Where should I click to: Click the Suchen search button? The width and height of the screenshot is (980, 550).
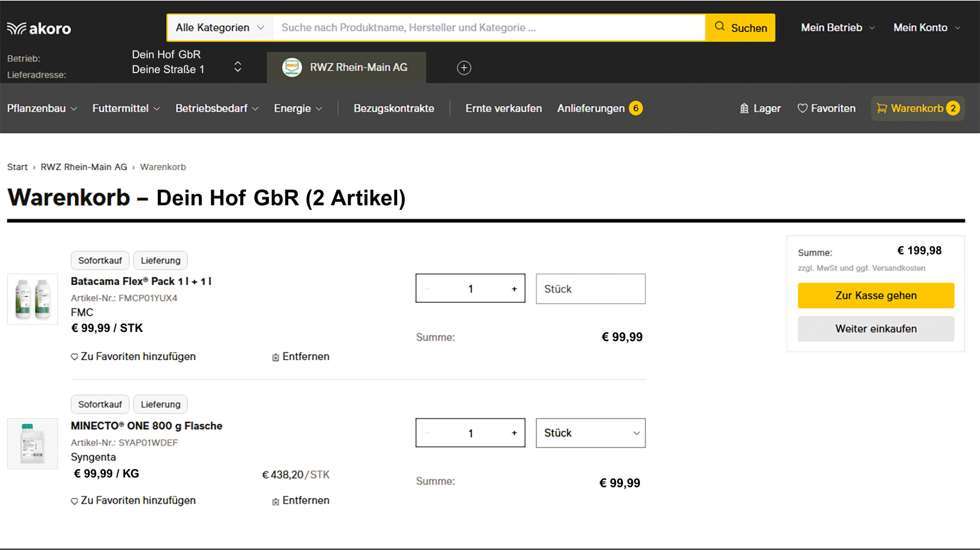point(740,28)
